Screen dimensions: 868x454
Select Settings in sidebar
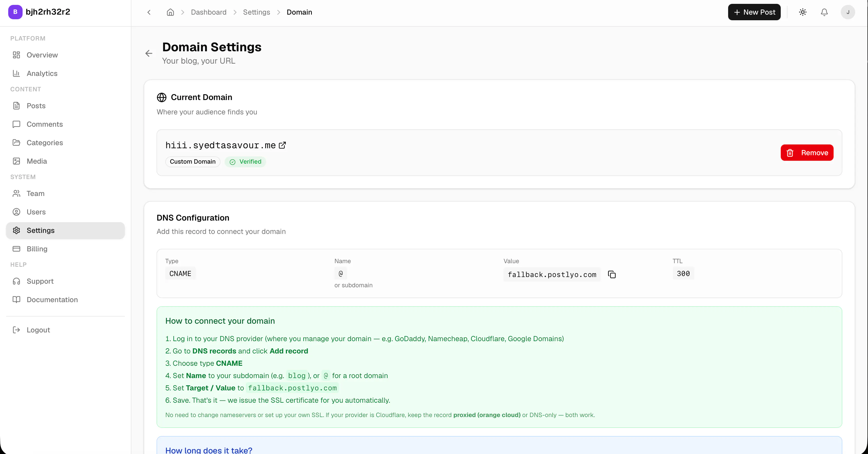click(65, 230)
